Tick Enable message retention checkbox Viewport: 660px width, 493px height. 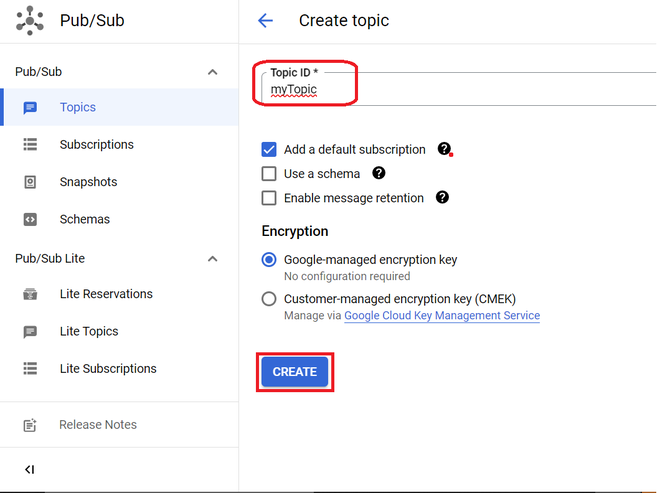(269, 198)
